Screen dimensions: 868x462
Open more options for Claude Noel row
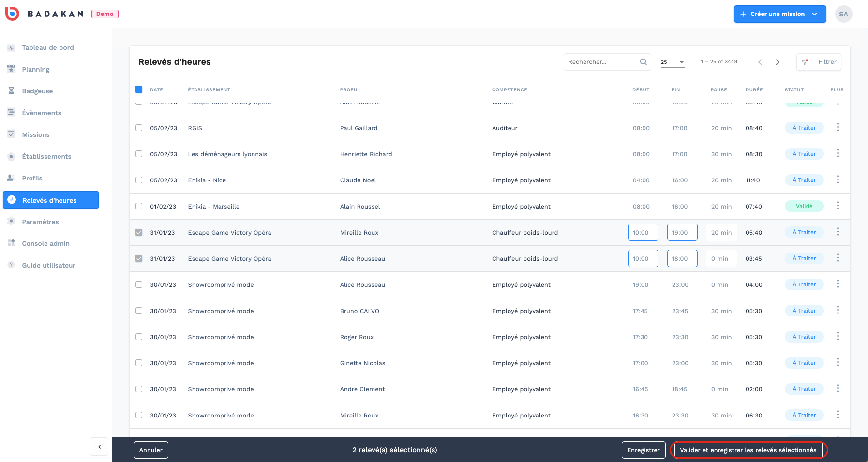pyautogui.click(x=838, y=179)
